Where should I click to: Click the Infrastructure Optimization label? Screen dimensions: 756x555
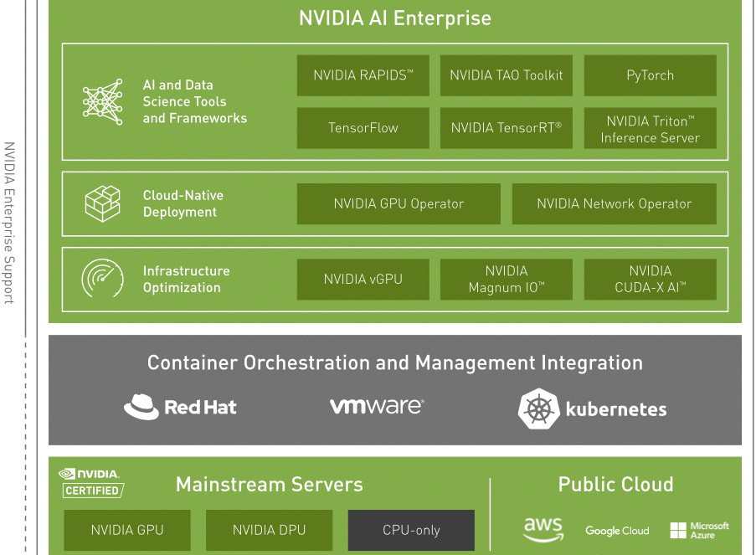point(186,280)
